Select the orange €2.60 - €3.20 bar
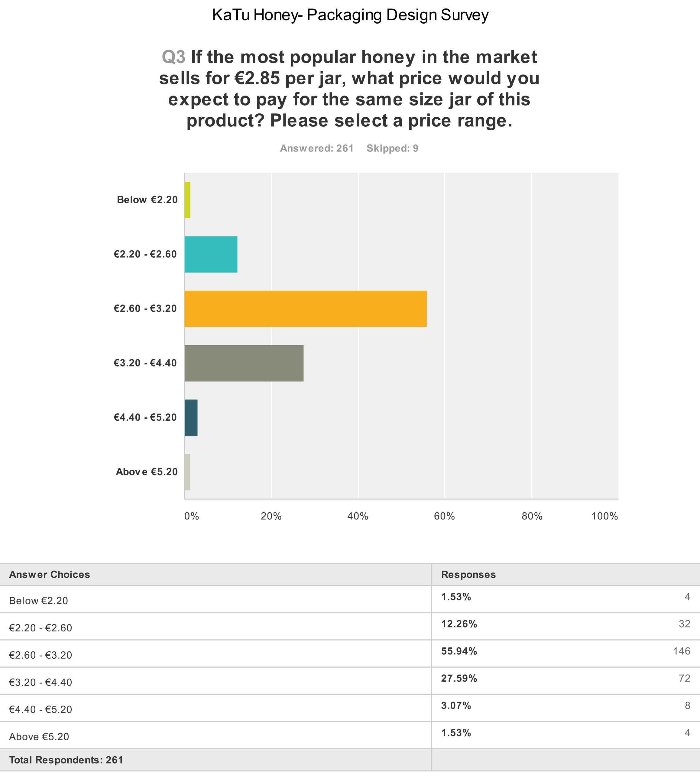This screenshot has width=700, height=779. (305, 309)
